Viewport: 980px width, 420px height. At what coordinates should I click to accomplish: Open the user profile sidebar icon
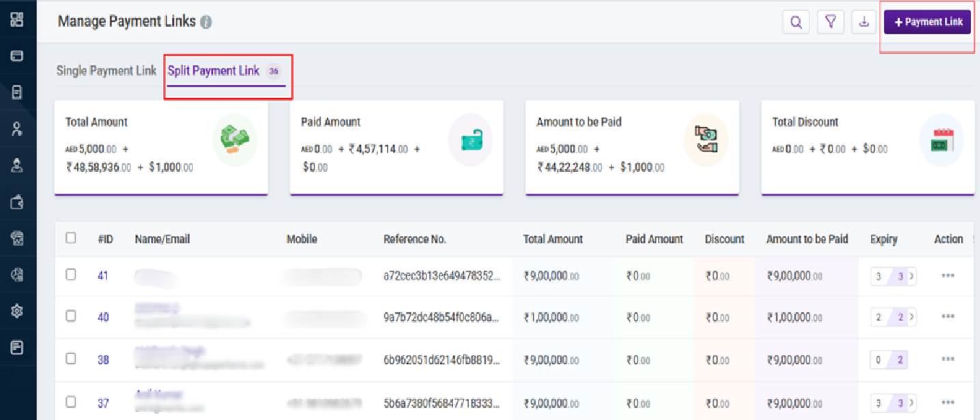coord(17,165)
